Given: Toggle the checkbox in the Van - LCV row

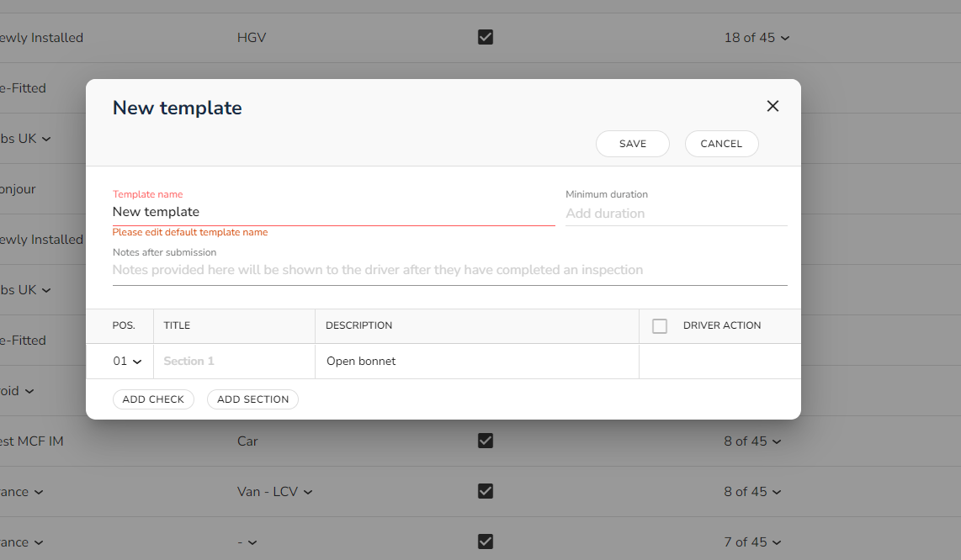Looking at the screenshot, I should click(486, 491).
